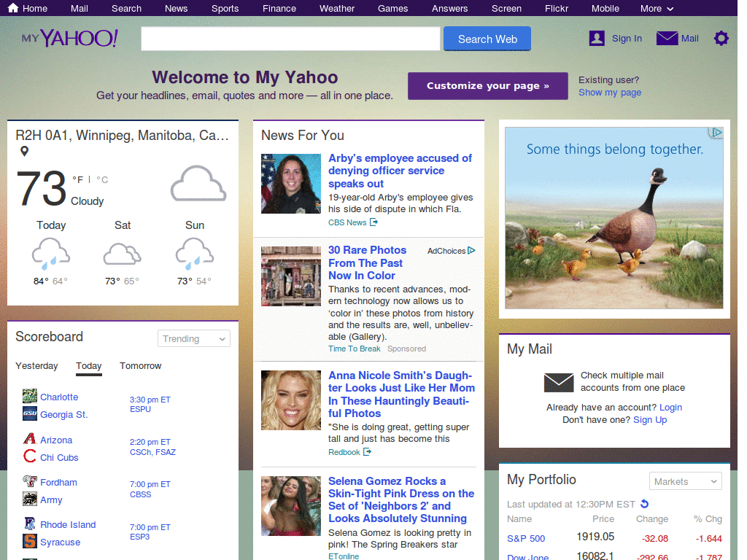Open Weather in the top navigation
Image resolution: width=747 pixels, height=560 pixels.
[337, 9]
